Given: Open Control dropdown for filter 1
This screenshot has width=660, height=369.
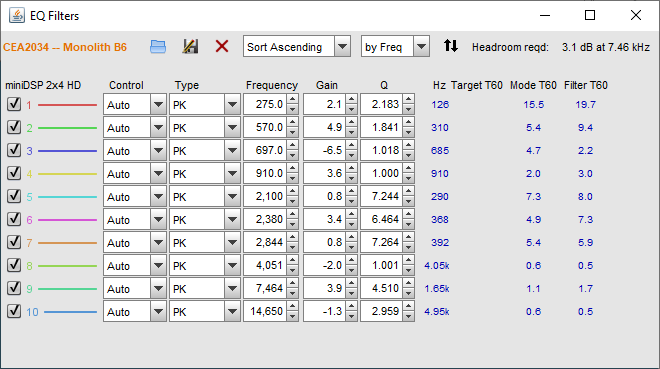Looking at the screenshot, I should [135, 104].
